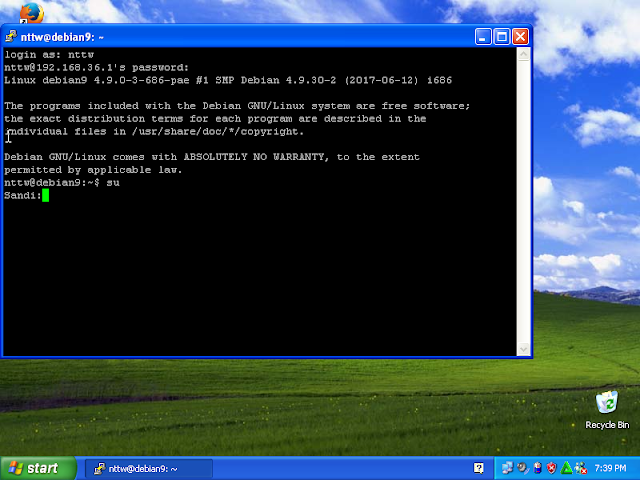Click terminal scrollbar up arrow
Screen dimensions: 640x480
tap(524, 54)
